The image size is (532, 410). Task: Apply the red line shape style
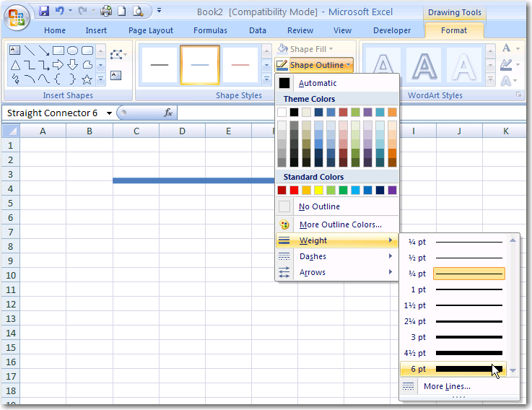pyautogui.click(x=240, y=65)
